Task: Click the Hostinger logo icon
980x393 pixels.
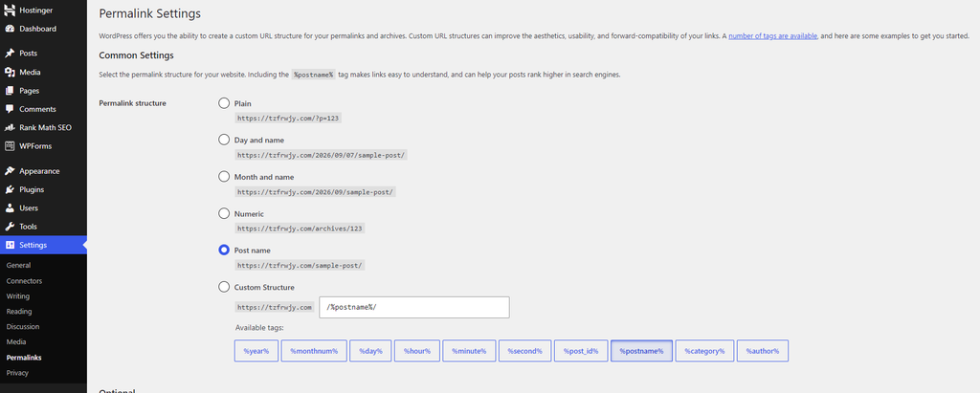Action: pos(10,11)
